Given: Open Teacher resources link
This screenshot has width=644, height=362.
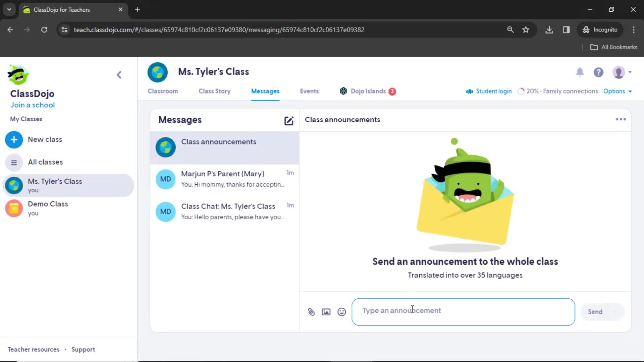Looking at the screenshot, I should coord(34,350).
